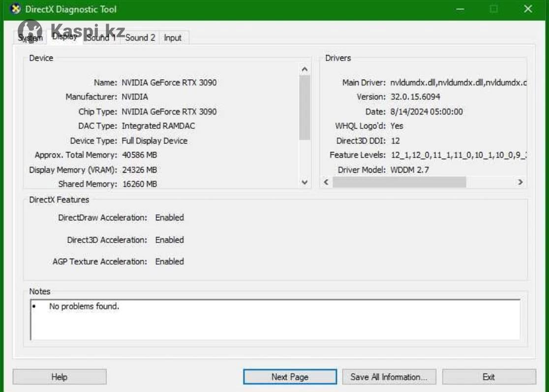Image resolution: width=549 pixels, height=392 pixels.
Task: Click the Notes text box
Action: pos(275,320)
